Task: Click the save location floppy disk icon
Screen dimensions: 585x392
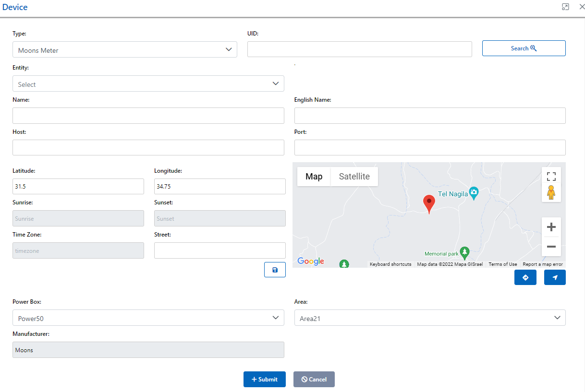Action: pos(275,270)
